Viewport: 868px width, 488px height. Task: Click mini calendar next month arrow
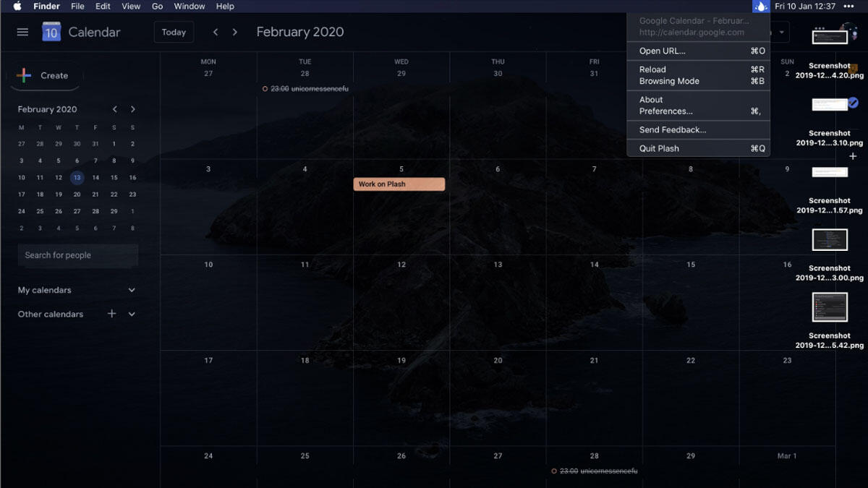tap(133, 109)
